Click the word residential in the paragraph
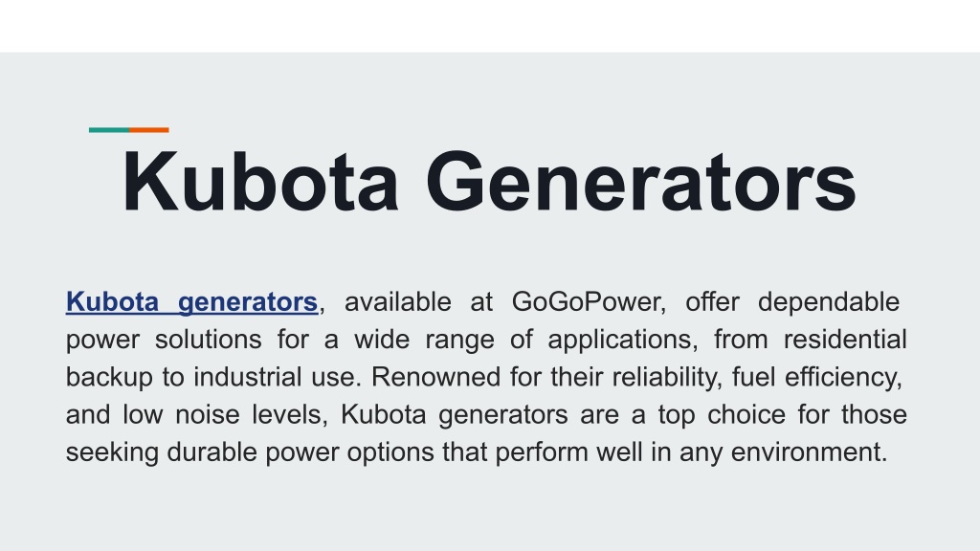Viewport: 980px width, 551px height. [845, 340]
